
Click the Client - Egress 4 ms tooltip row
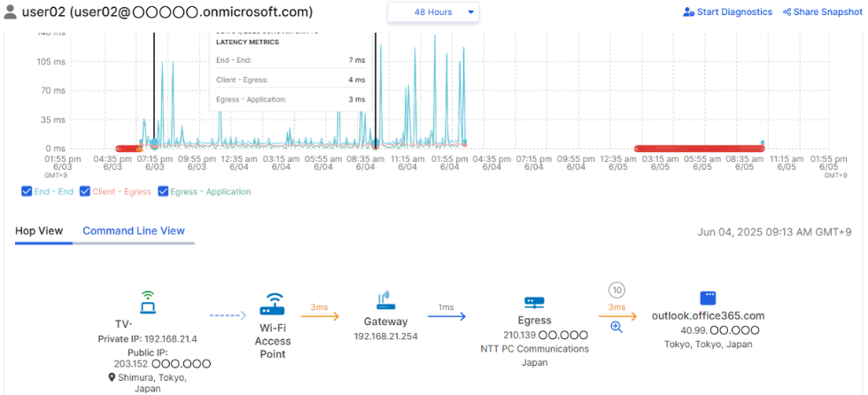tap(291, 80)
